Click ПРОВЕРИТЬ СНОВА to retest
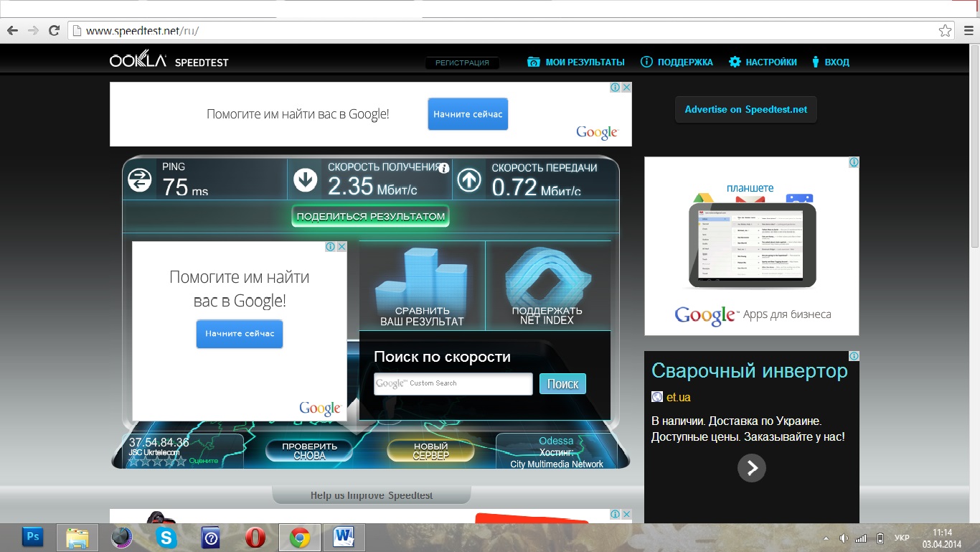980x552 pixels. (310, 451)
